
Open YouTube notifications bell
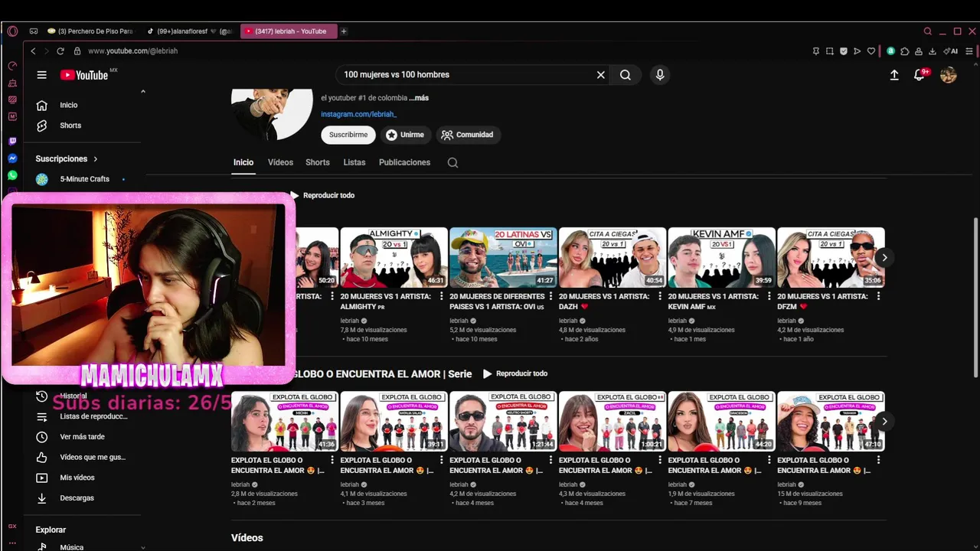[x=920, y=75]
